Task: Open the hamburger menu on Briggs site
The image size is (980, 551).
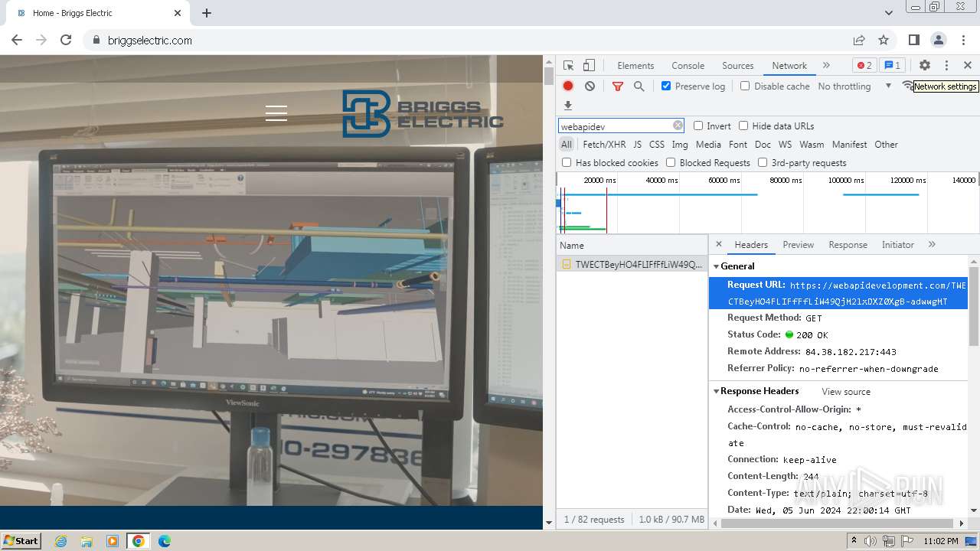Action: point(276,113)
